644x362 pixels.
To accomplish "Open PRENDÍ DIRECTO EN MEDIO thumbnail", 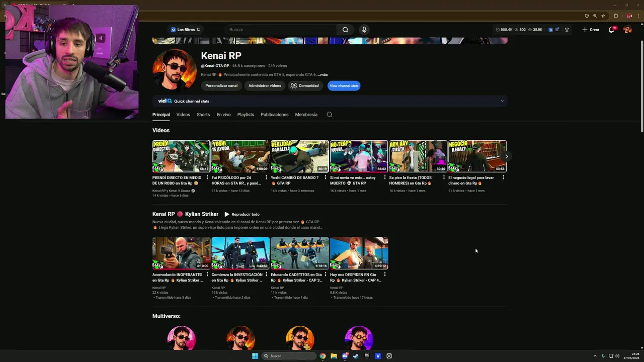I will tap(181, 156).
